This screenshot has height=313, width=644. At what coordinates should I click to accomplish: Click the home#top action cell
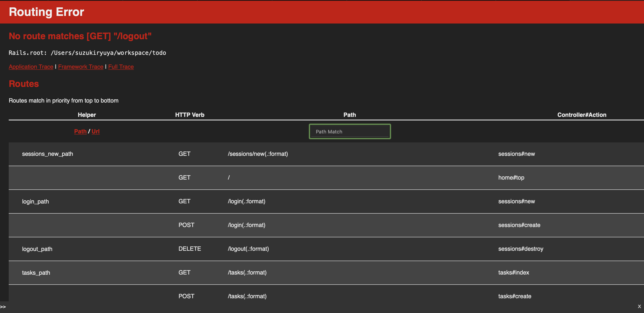coord(511,178)
